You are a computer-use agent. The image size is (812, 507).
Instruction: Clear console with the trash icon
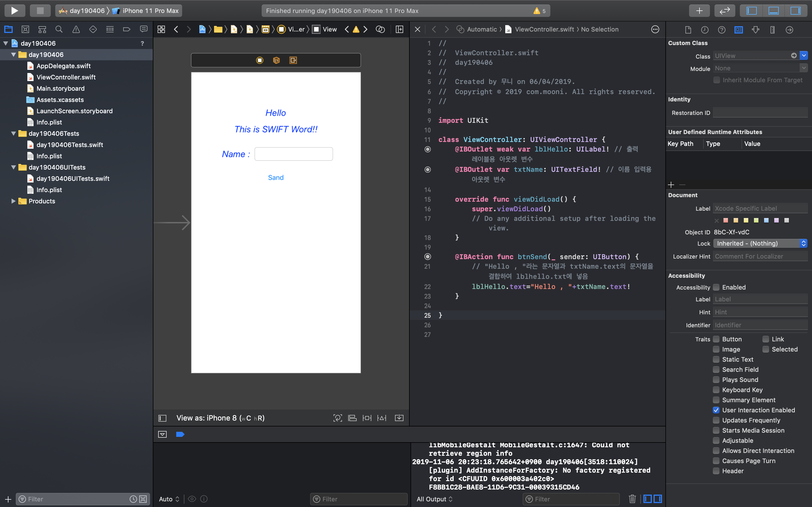[x=632, y=499]
